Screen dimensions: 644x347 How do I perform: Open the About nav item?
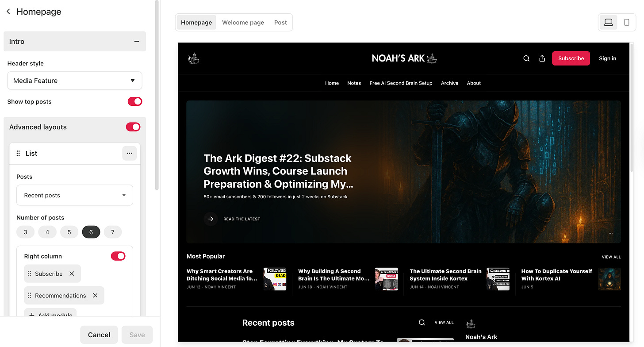point(474,83)
